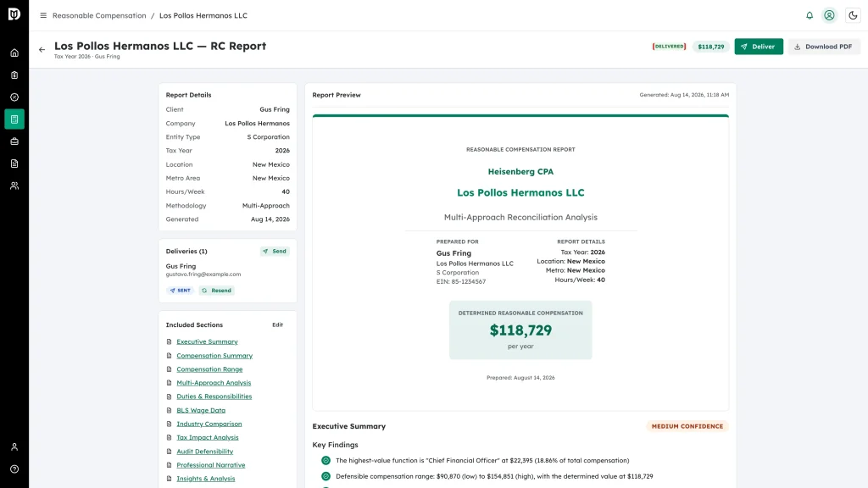
Task: Click the Key Findings heading
Action: 335,445
